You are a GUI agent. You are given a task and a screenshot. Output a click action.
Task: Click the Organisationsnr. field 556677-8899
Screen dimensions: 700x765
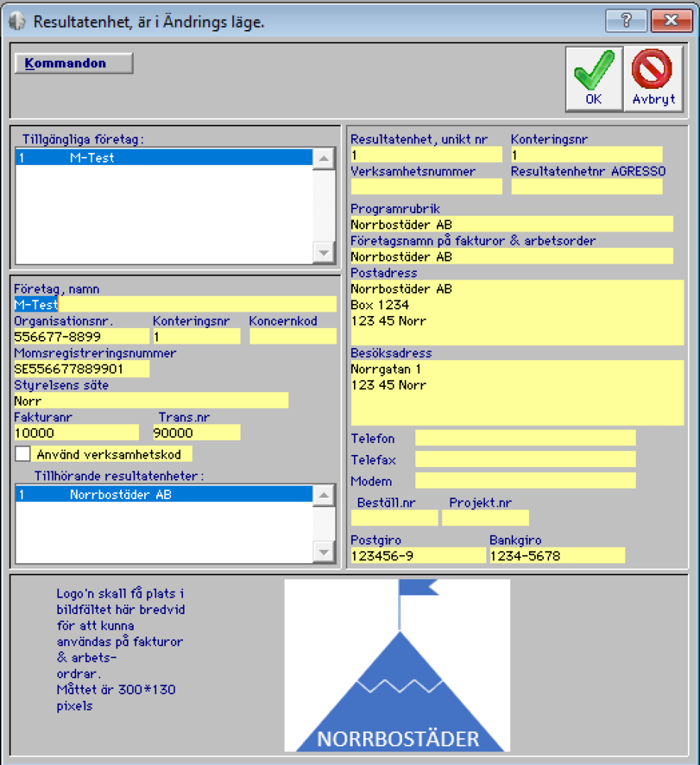pos(81,337)
